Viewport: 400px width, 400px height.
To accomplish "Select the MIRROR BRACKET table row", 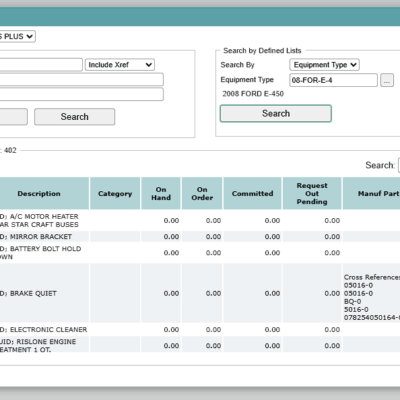I will pos(200,237).
